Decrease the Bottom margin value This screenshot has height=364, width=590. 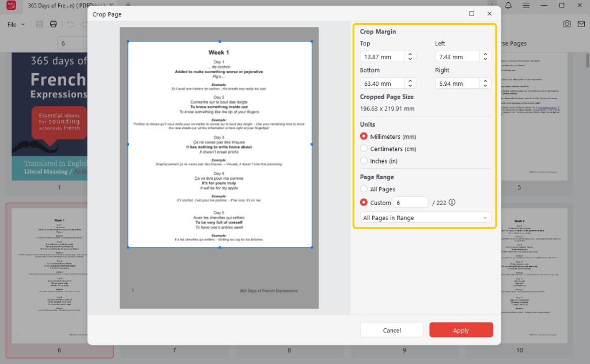click(410, 86)
